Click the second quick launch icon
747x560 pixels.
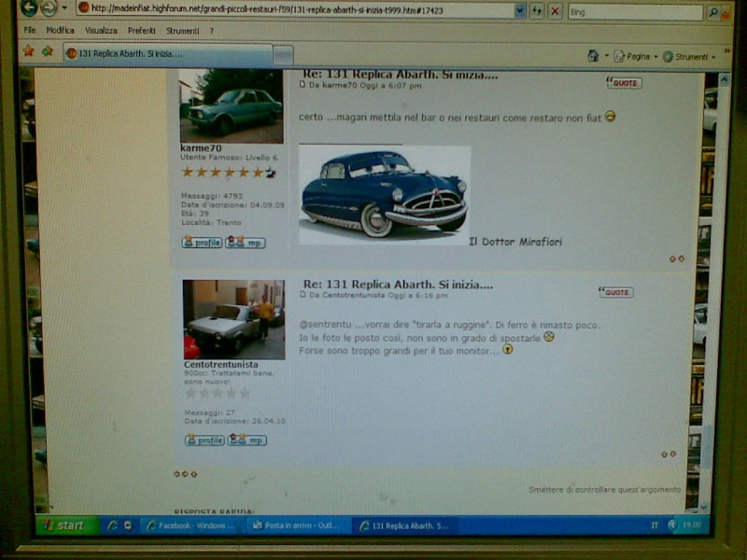pos(128,525)
